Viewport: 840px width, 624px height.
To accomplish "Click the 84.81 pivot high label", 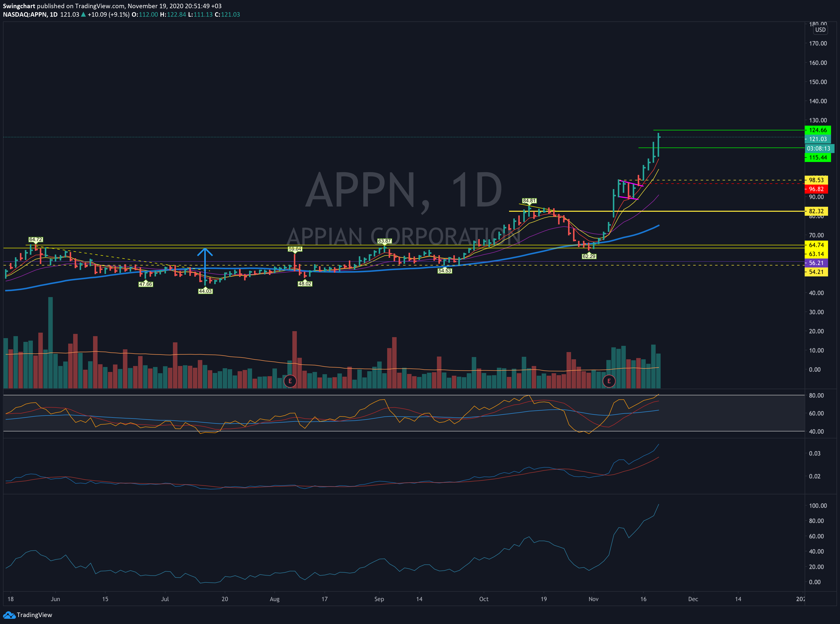I will (x=529, y=201).
